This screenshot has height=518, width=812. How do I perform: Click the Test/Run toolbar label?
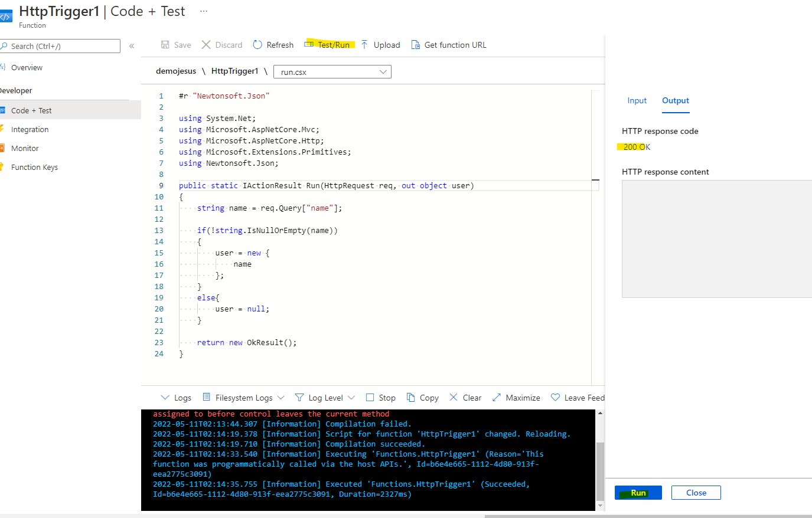coord(334,45)
